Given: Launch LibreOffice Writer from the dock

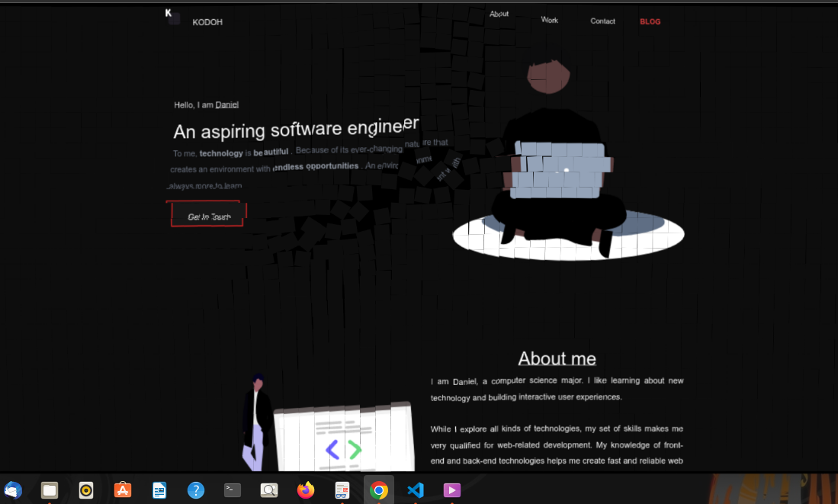Looking at the screenshot, I should point(159,490).
